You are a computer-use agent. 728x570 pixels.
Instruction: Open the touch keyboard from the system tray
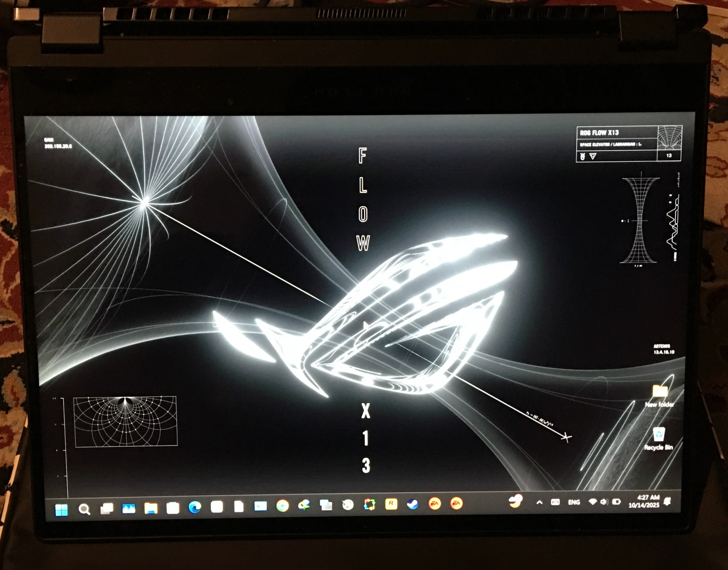[x=555, y=502]
